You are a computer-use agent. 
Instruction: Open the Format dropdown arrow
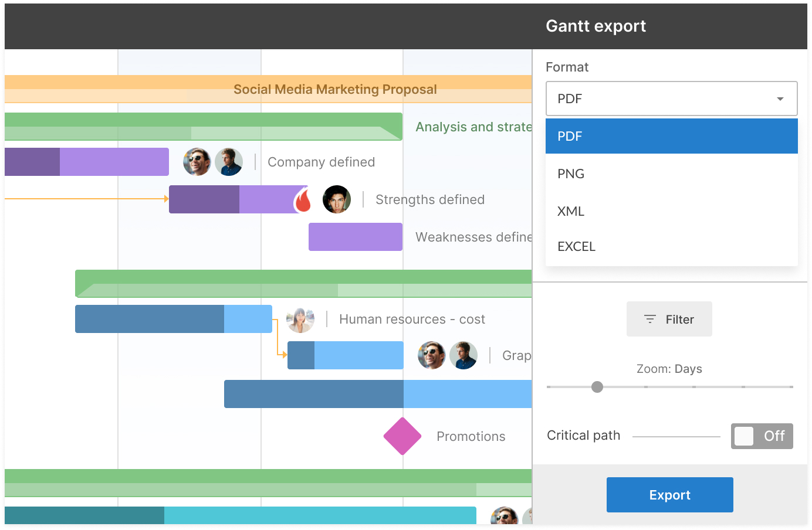(780, 98)
